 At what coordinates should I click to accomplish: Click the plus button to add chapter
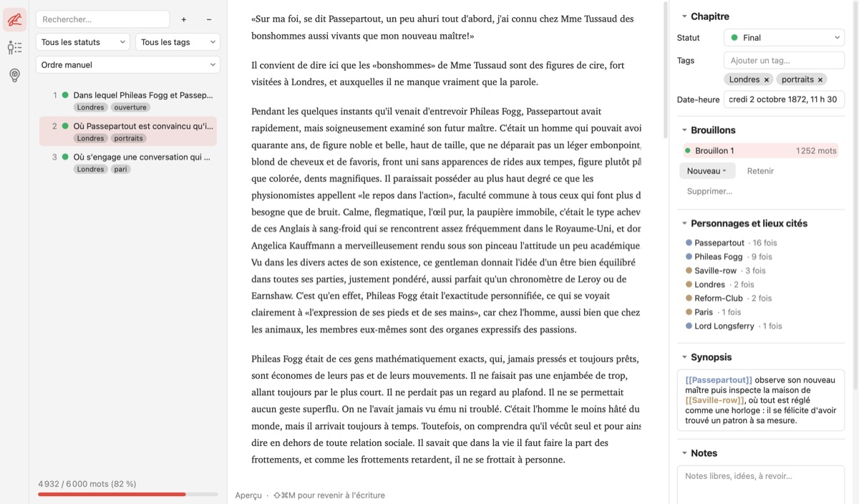tap(184, 19)
